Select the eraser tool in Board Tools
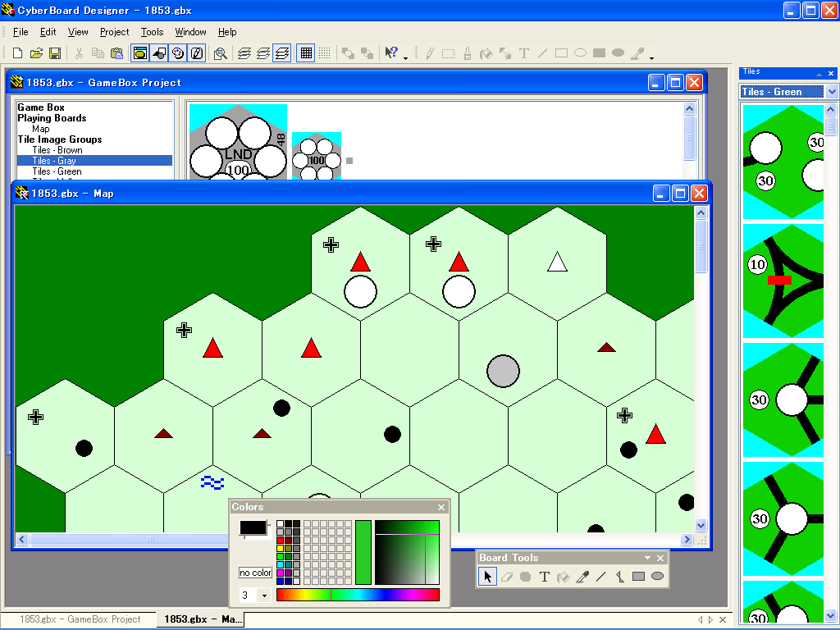The image size is (840, 630). coord(507,577)
